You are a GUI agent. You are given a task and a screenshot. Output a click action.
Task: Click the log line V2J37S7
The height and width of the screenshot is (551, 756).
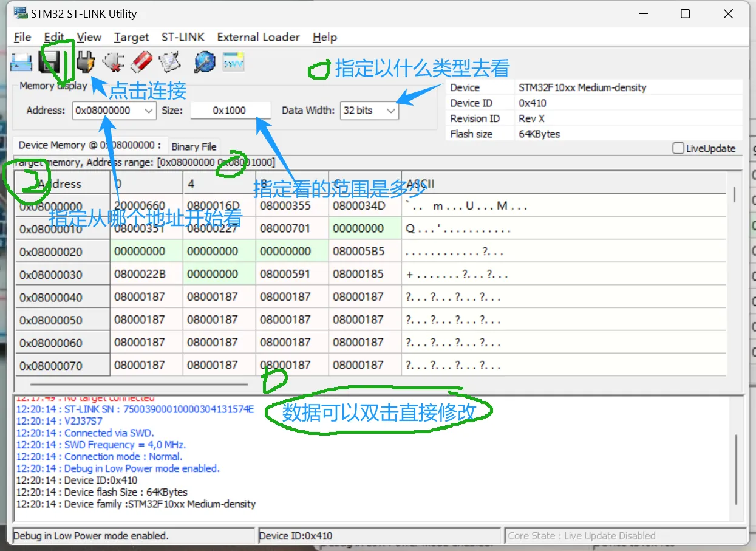pyautogui.click(x=60, y=421)
